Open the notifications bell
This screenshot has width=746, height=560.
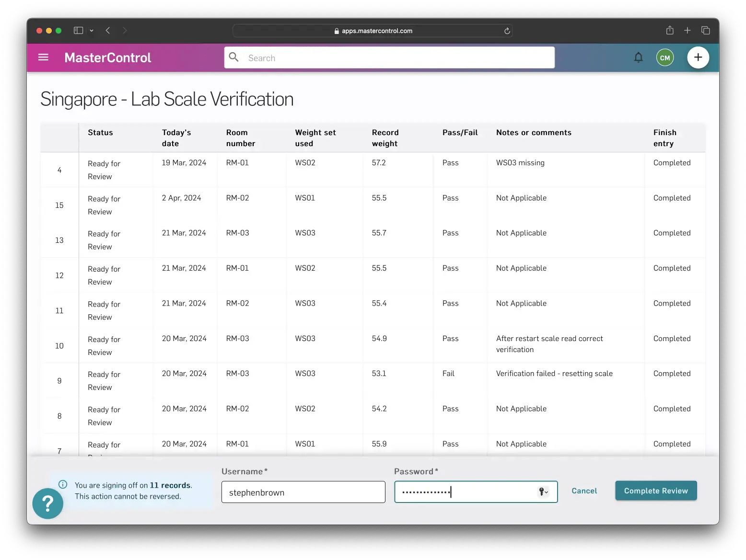coord(638,57)
